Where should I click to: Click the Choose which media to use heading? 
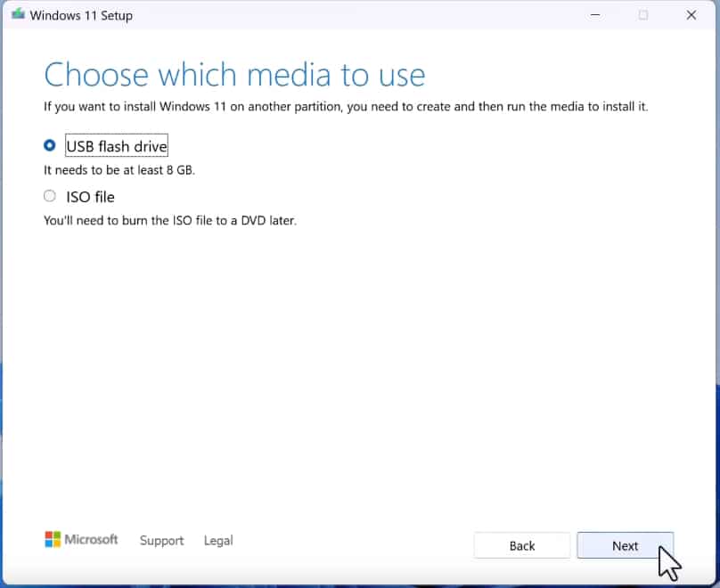click(235, 75)
